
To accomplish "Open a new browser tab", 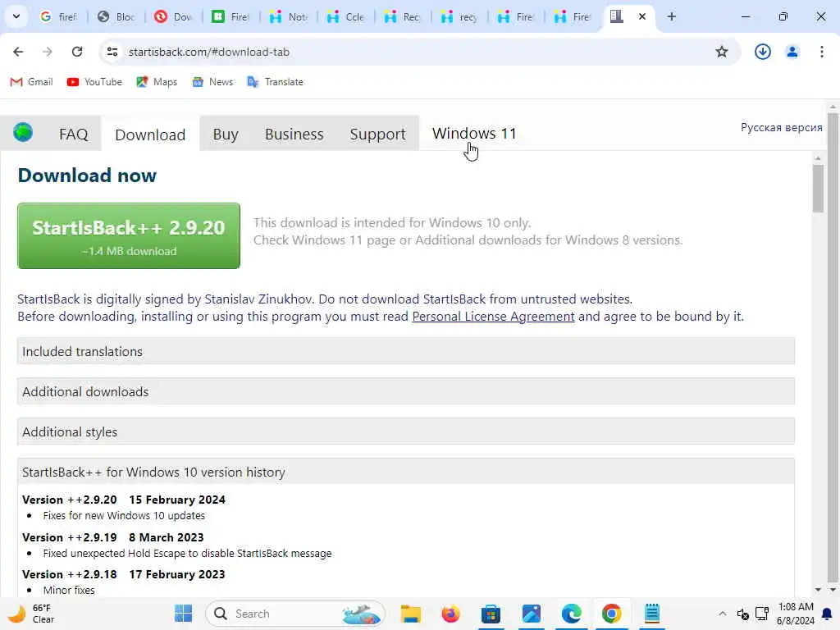I will pyautogui.click(x=671, y=16).
